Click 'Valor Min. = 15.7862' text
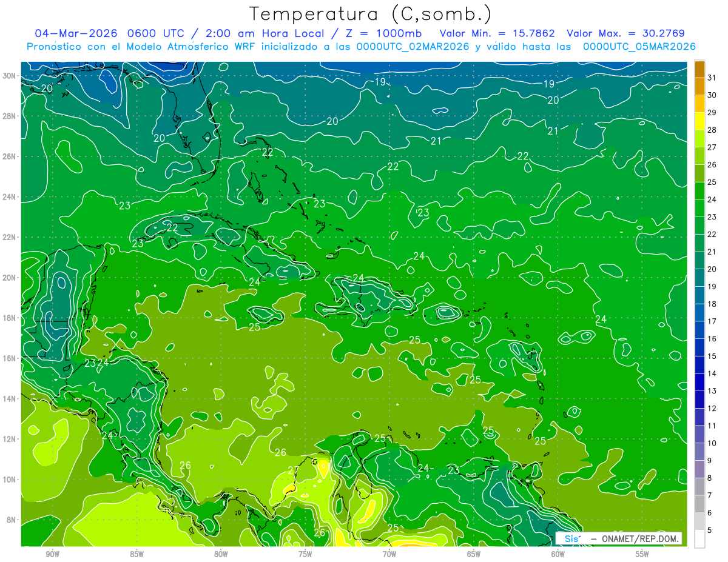This screenshot has height=562, width=728. point(497,33)
